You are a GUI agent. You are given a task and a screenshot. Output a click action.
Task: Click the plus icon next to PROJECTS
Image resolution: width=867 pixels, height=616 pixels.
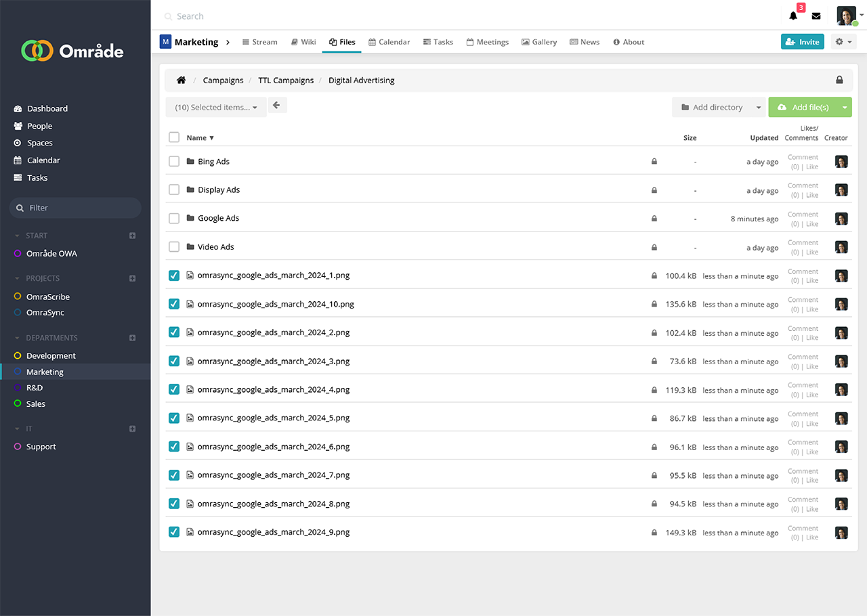[133, 278]
